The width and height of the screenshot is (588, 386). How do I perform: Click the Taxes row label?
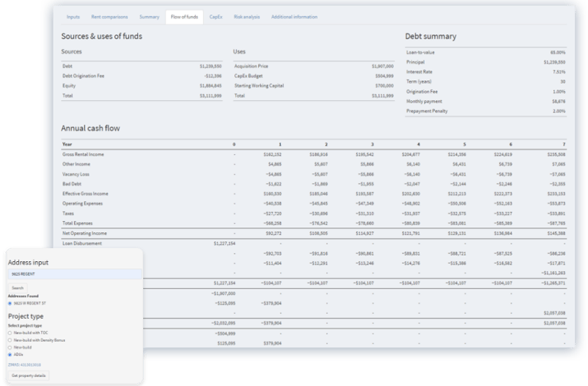coord(68,214)
